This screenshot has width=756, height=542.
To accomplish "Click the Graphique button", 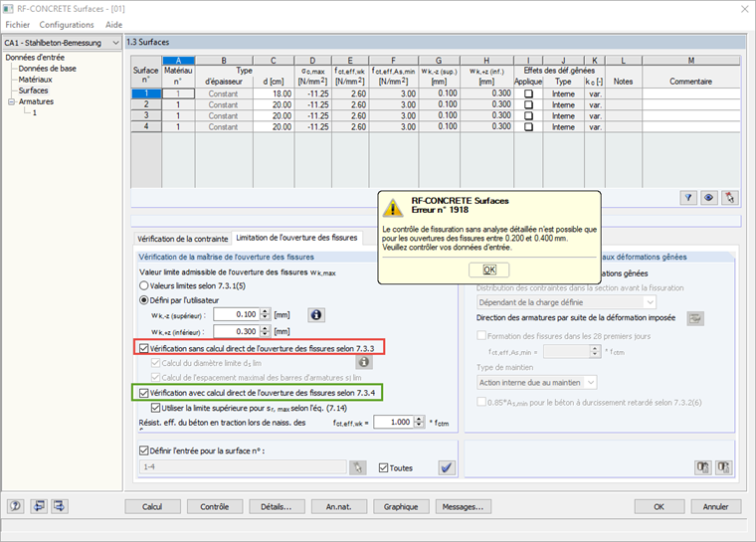I will (401, 507).
